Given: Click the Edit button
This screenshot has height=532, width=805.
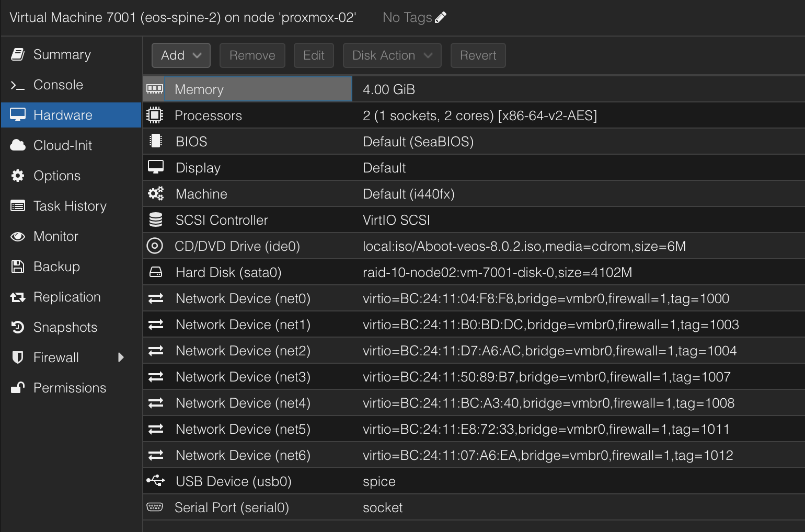Looking at the screenshot, I should click(314, 55).
